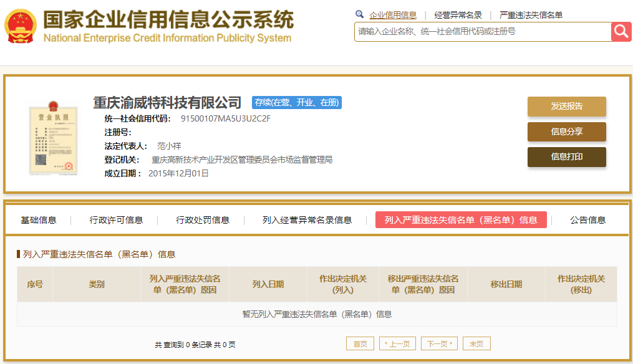Switch to the 公告信息 tab
The height and width of the screenshot is (364, 633).
pos(587,220)
